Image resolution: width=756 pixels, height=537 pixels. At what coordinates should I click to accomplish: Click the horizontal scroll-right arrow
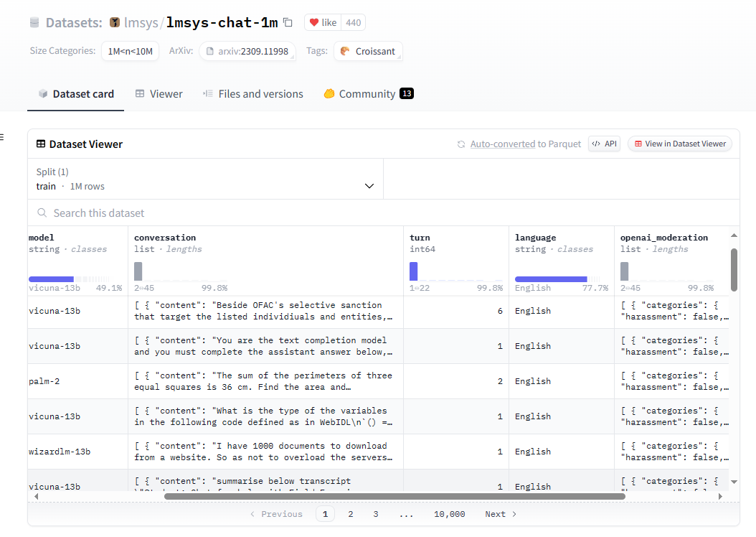[720, 496]
